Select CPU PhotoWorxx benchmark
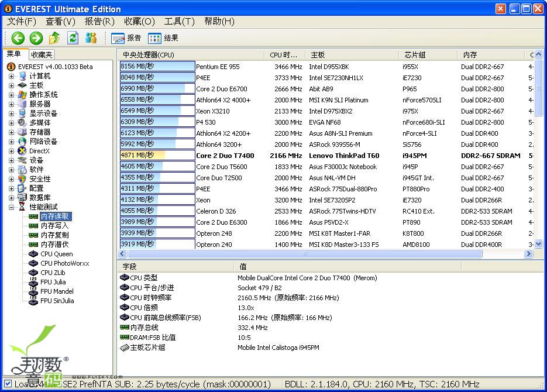This screenshot has height=392, width=547. click(x=65, y=263)
